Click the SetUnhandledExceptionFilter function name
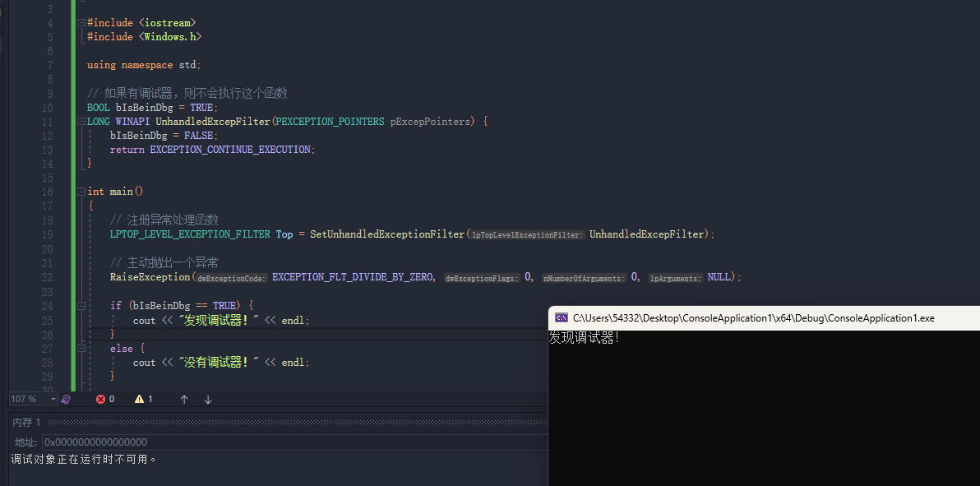The width and height of the screenshot is (980, 486). coord(387,234)
